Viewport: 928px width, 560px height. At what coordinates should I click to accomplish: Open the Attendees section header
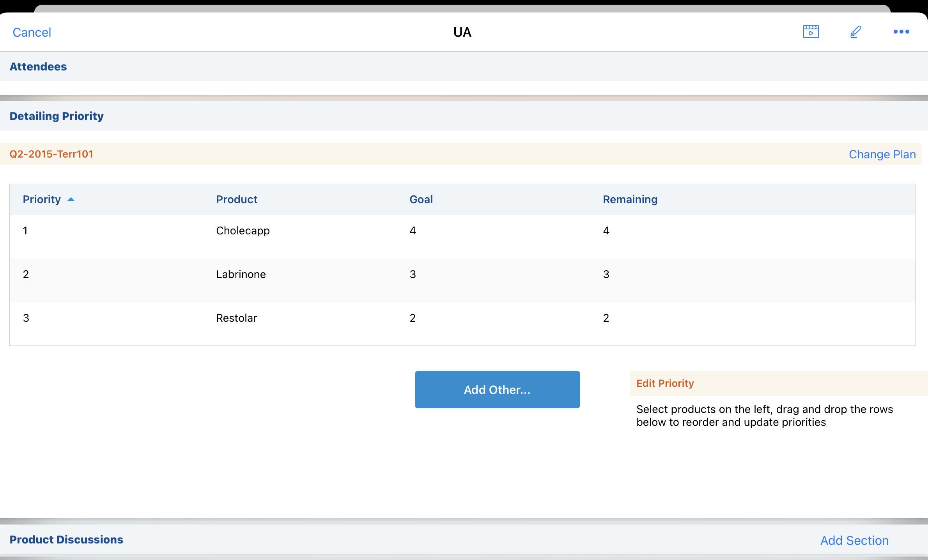click(38, 66)
